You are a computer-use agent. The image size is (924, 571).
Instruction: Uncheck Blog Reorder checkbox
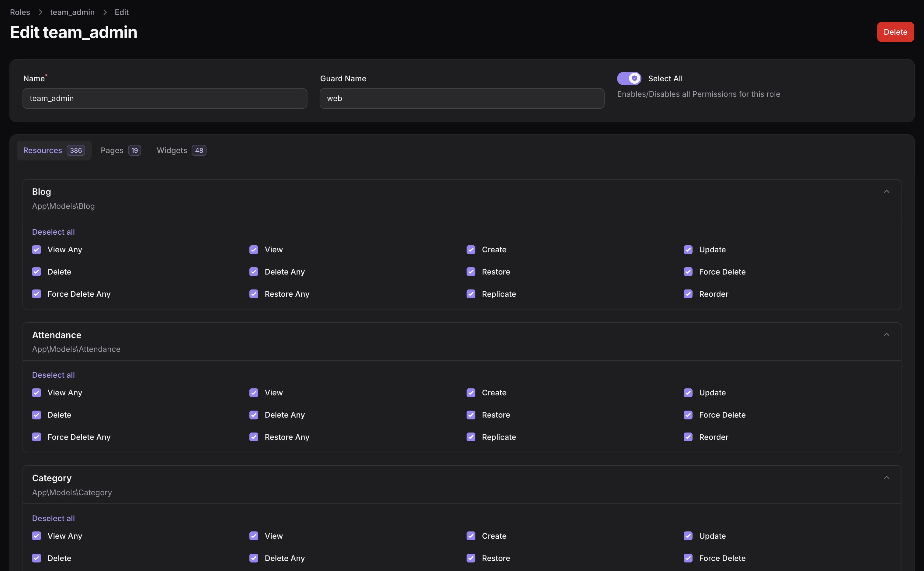tap(688, 294)
